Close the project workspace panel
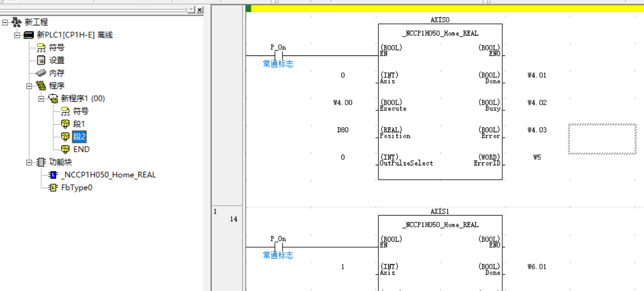 point(200,10)
